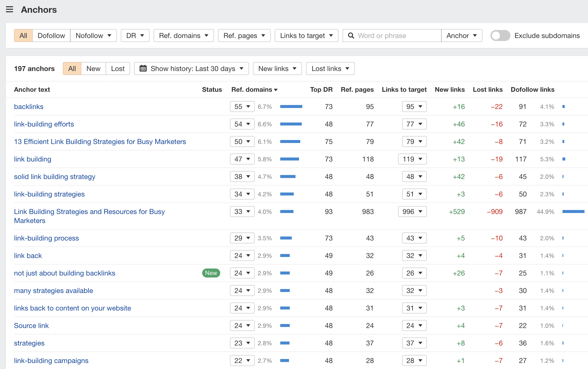This screenshot has width=588, height=369.
Task: Open the Lost links dropdown
Action: click(330, 68)
